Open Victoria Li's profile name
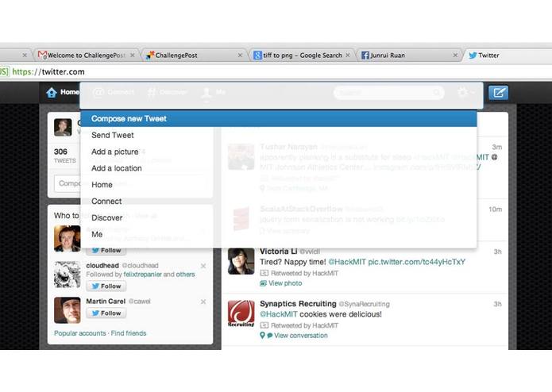Screen dimensions: 552x392 (279, 252)
